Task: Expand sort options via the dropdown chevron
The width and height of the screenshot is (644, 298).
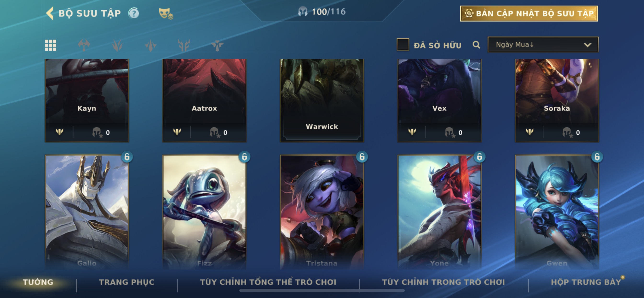Action: click(587, 45)
